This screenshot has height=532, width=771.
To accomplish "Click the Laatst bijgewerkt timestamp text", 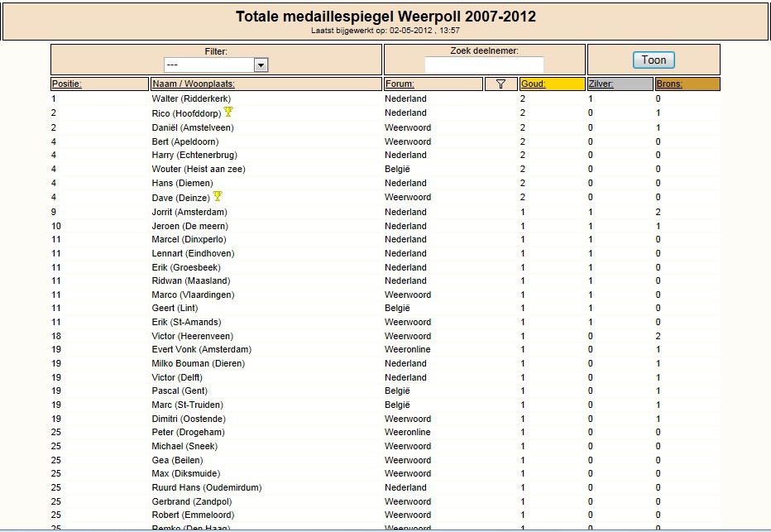I will pyautogui.click(x=385, y=31).
